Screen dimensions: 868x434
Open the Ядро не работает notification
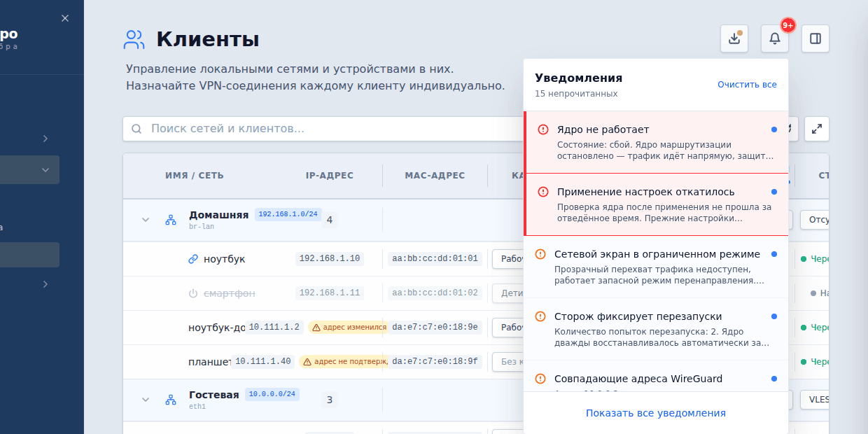point(656,142)
